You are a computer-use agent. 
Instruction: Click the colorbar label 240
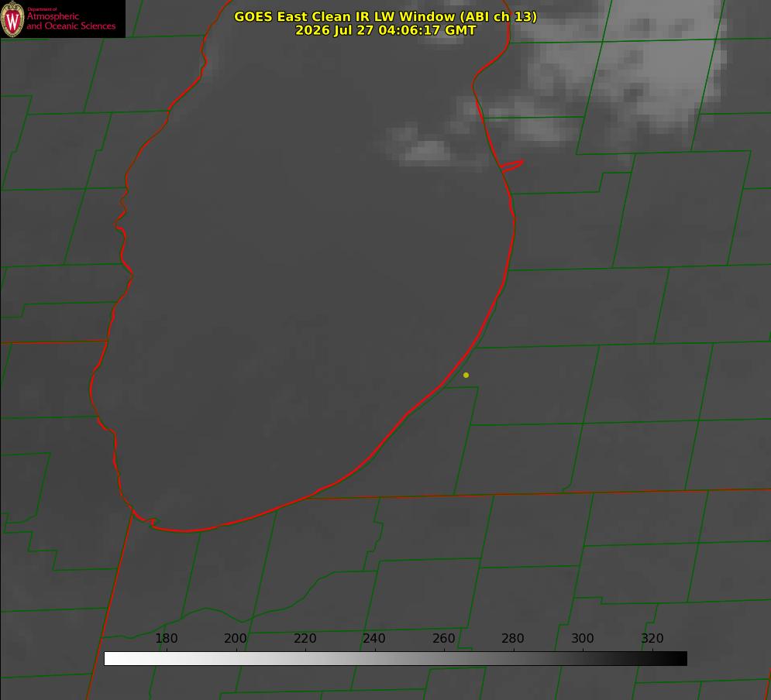[374, 638]
